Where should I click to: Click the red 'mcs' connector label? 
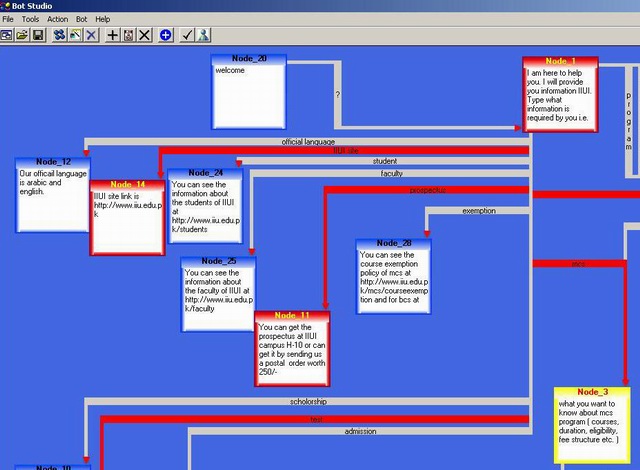point(578,264)
